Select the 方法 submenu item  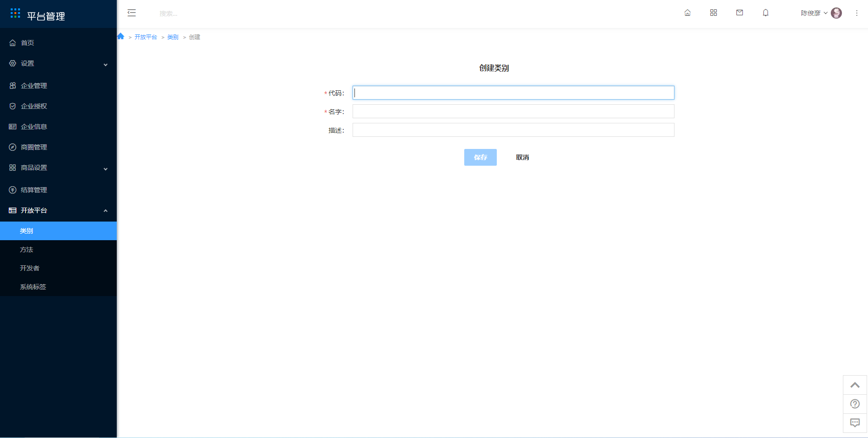pyautogui.click(x=58, y=249)
